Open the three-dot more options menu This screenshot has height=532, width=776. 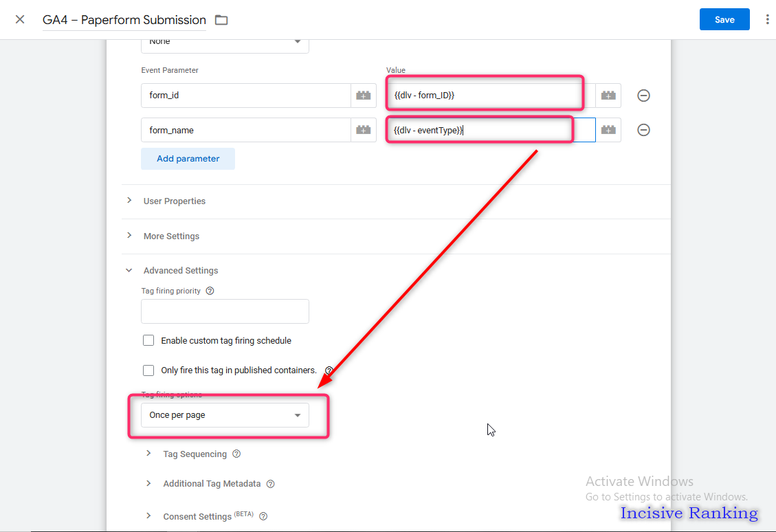coord(767,20)
